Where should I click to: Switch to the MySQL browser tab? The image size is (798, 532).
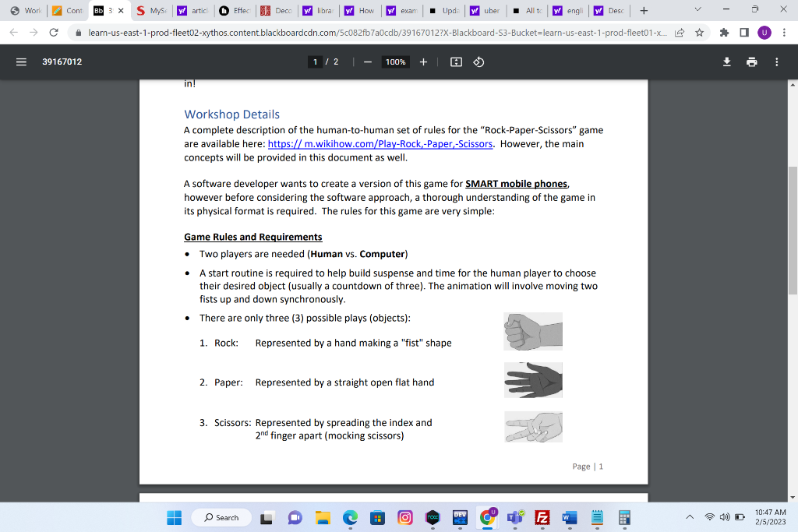(153, 10)
